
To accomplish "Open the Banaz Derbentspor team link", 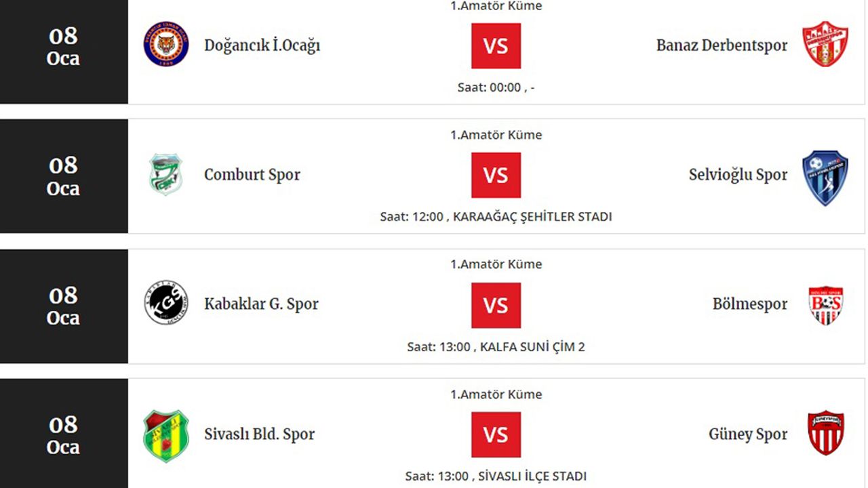I will (x=722, y=45).
